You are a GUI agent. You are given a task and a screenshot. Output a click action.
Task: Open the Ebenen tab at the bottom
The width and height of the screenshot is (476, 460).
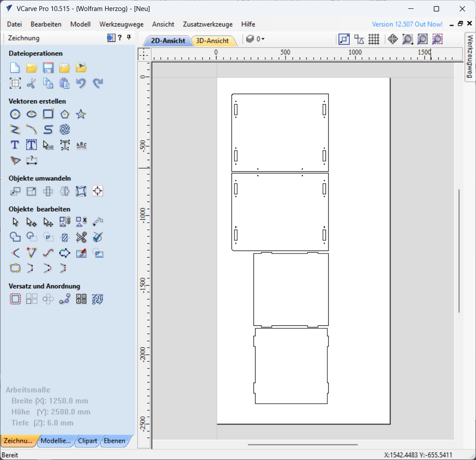[114, 441]
